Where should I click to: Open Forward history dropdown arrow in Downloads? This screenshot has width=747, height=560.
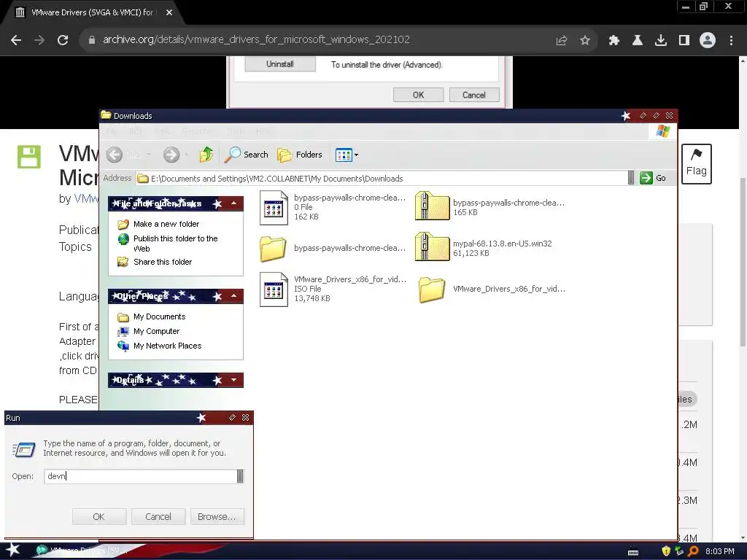[186, 155]
